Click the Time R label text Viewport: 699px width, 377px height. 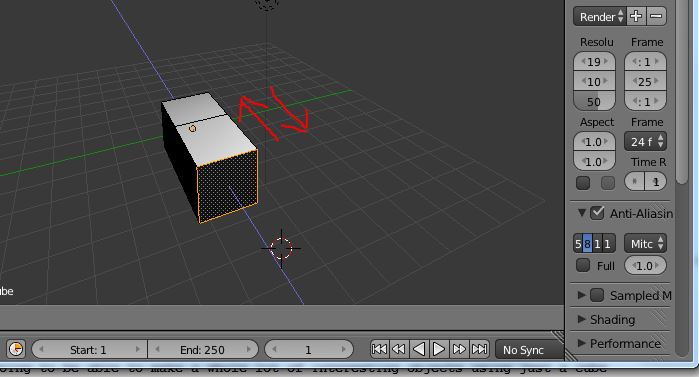coord(649,162)
